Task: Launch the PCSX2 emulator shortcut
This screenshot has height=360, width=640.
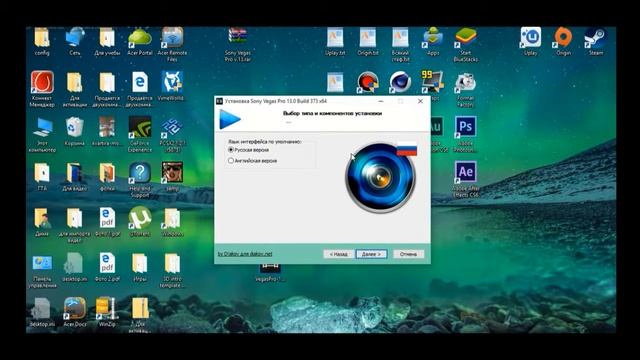Action: pos(172,134)
